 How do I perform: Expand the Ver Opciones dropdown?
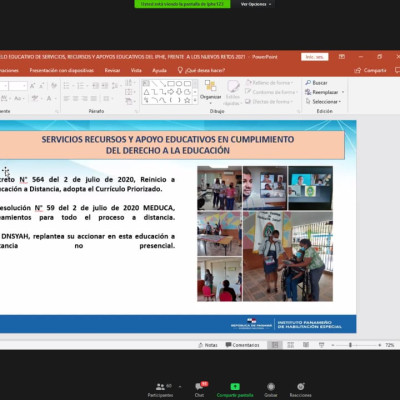pos(255,4)
